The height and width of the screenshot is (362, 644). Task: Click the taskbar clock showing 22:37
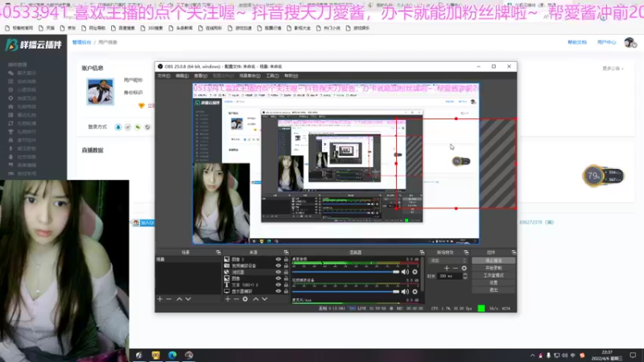(607, 356)
